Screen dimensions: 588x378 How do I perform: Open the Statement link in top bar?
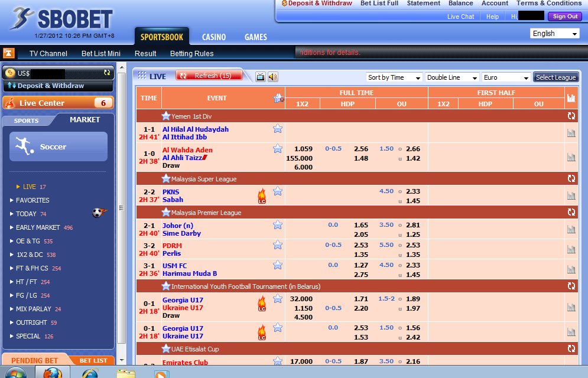click(423, 4)
